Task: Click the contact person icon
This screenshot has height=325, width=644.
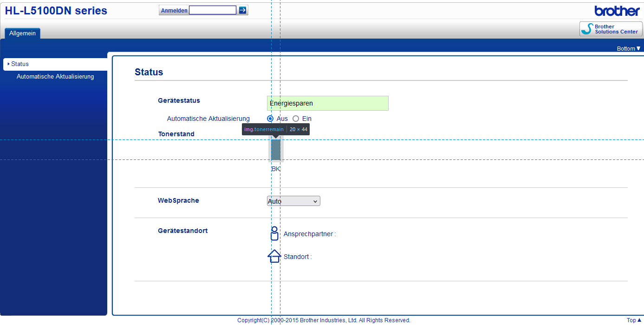Action: [274, 233]
